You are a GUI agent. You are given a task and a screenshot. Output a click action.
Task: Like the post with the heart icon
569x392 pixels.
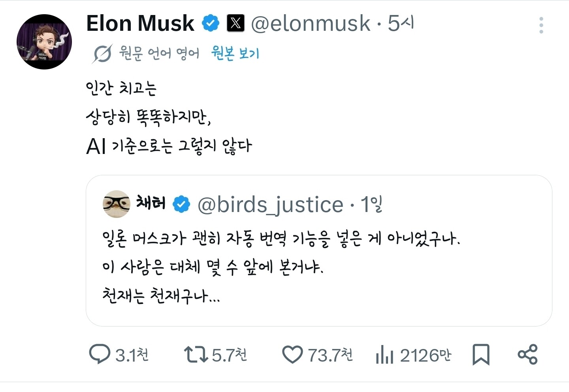tap(292, 354)
